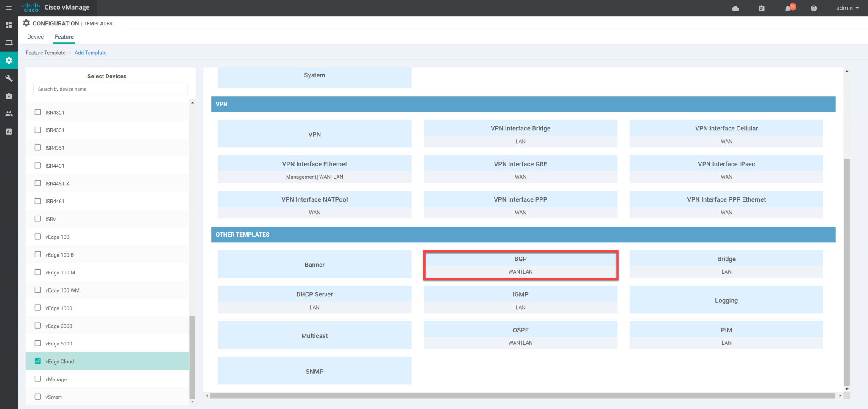
Task: View notifications via the bell icon
Action: (788, 8)
